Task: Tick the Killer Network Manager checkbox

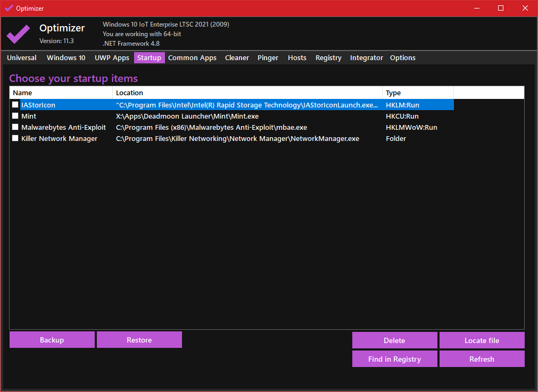Action: coord(15,138)
